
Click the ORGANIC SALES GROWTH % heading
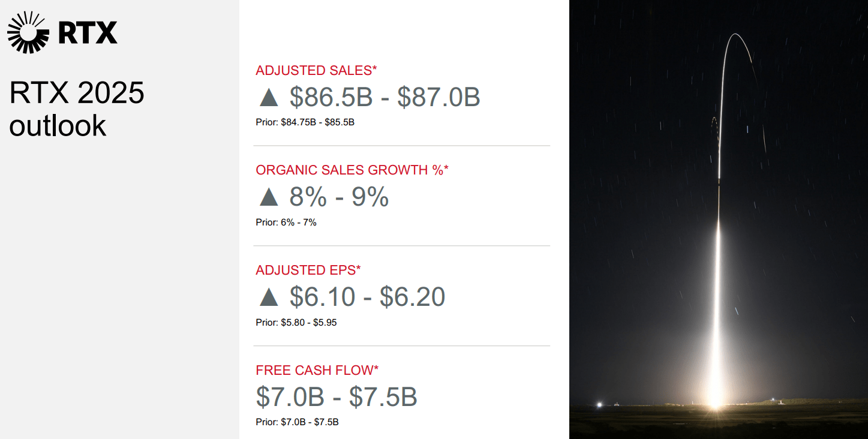352,170
